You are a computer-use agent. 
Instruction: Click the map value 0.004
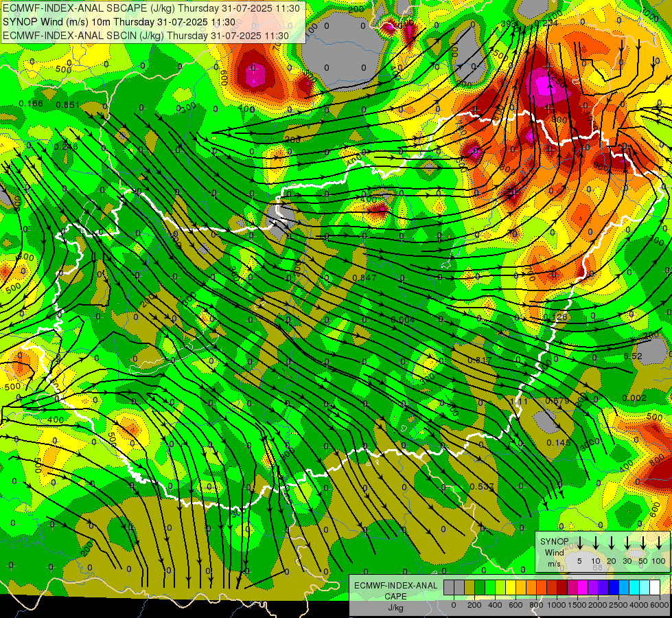[x=403, y=319]
